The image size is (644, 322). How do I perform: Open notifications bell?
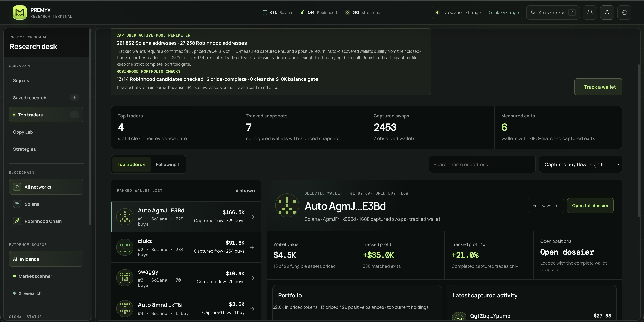pyautogui.click(x=590, y=12)
